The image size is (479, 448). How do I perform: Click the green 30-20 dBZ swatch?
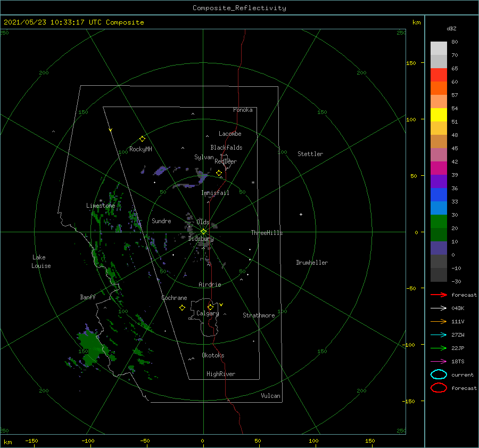439,222
